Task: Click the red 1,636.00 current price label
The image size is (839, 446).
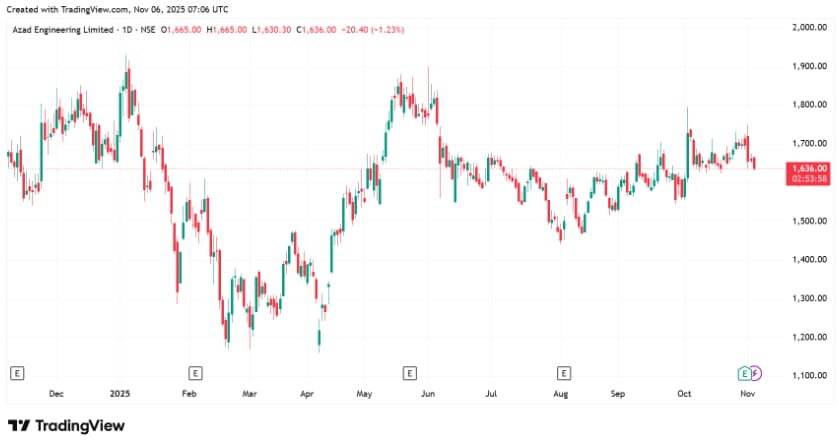Action: pos(808,168)
